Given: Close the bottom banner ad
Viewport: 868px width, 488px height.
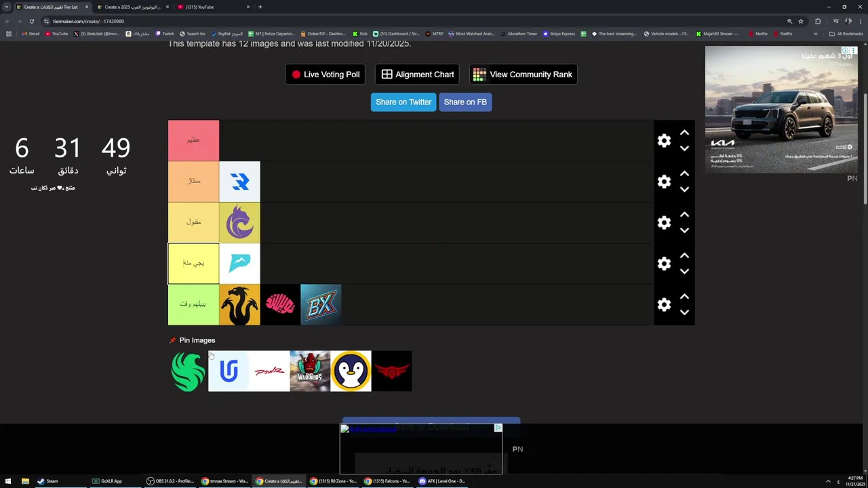Looking at the screenshot, I should 498,428.
